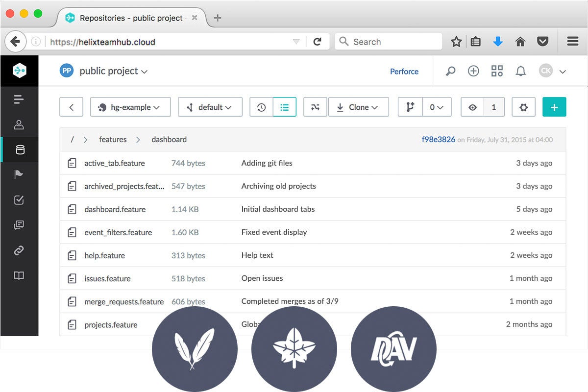Screen dimensions: 588x392
Task: Click the teal plus add button
Action: (x=554, y=107)
